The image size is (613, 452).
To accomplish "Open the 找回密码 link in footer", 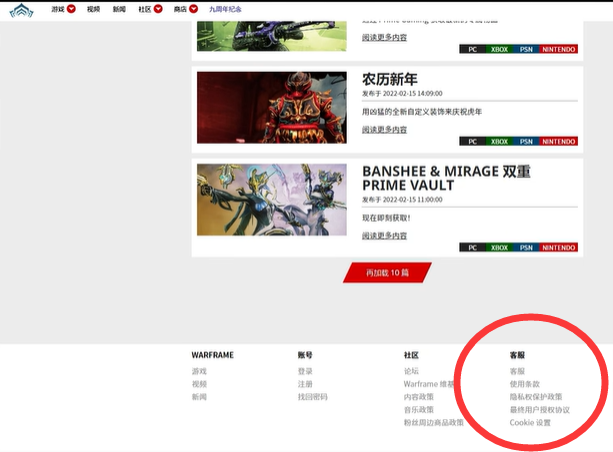I will (312, 397).
